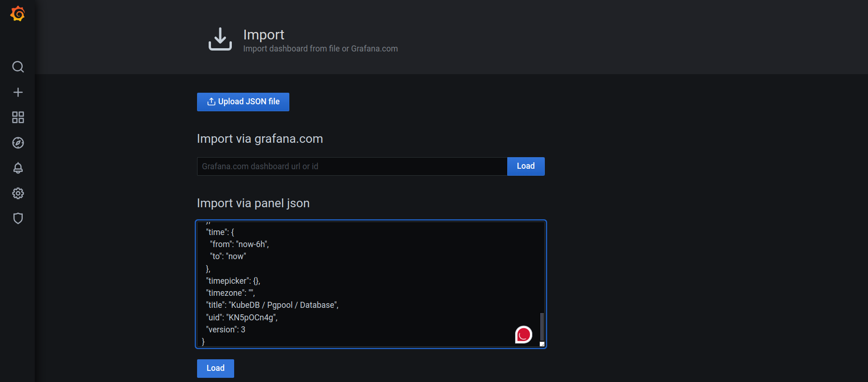Select the Explore compass icon
Image resolution: width=868 pixels, height=382 pixels.
click(18, 143)
